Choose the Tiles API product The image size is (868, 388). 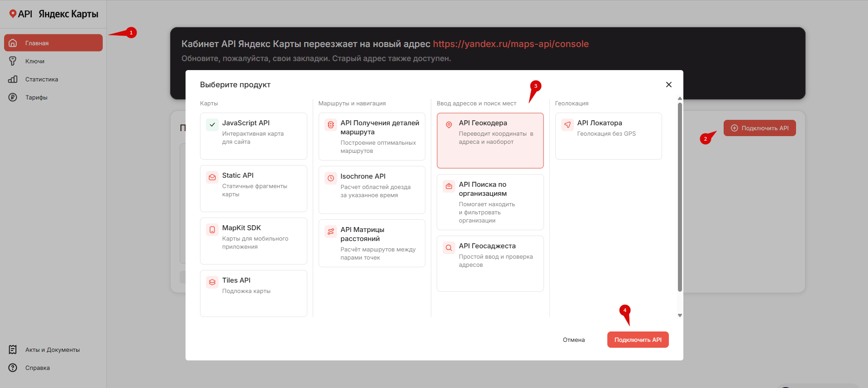point(253,293)
